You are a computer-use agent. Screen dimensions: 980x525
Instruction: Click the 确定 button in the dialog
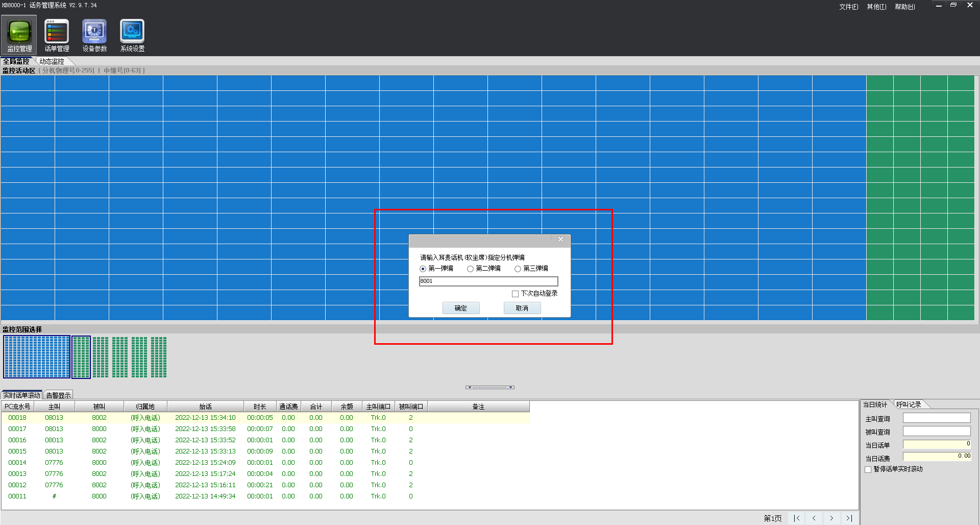[x=460, y=308]
